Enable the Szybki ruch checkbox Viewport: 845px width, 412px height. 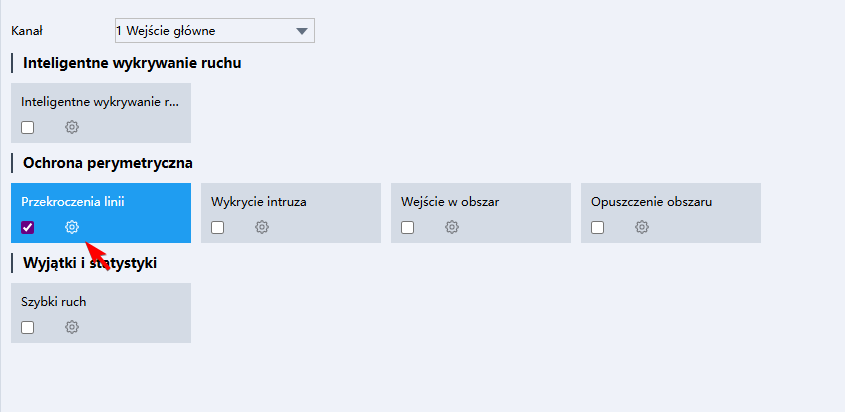point(28,327)
